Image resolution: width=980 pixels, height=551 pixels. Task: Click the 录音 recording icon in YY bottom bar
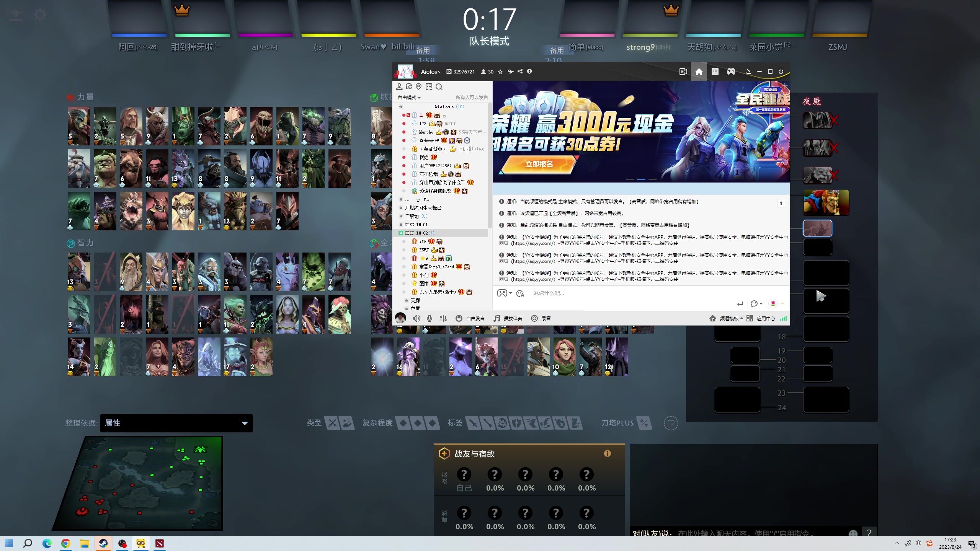(x=534, y=318)
